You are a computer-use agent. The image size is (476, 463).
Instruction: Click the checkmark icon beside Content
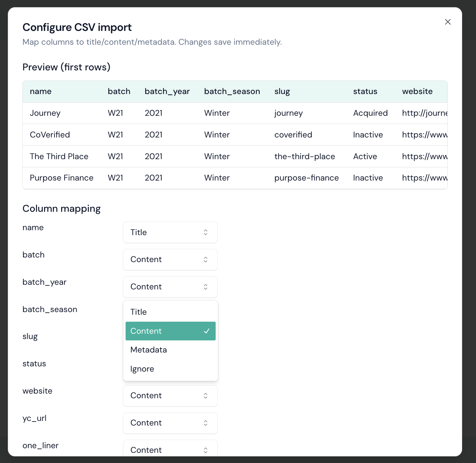206,331
